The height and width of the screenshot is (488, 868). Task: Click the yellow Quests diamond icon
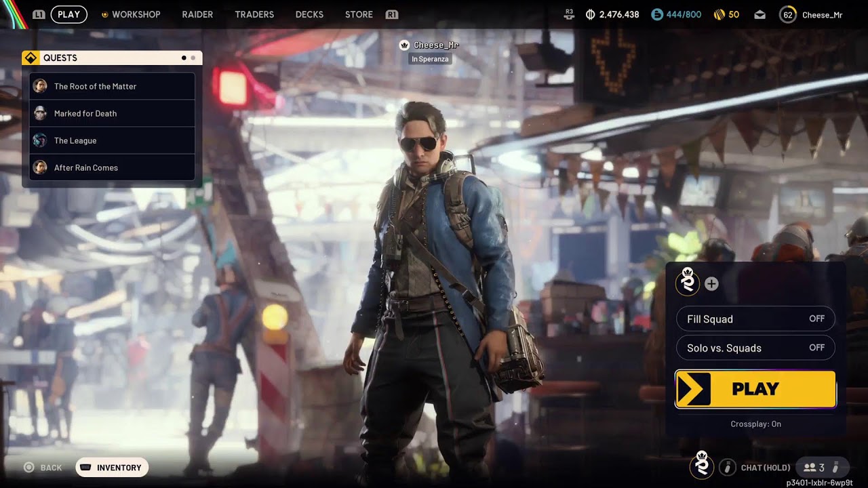point(31,58)
